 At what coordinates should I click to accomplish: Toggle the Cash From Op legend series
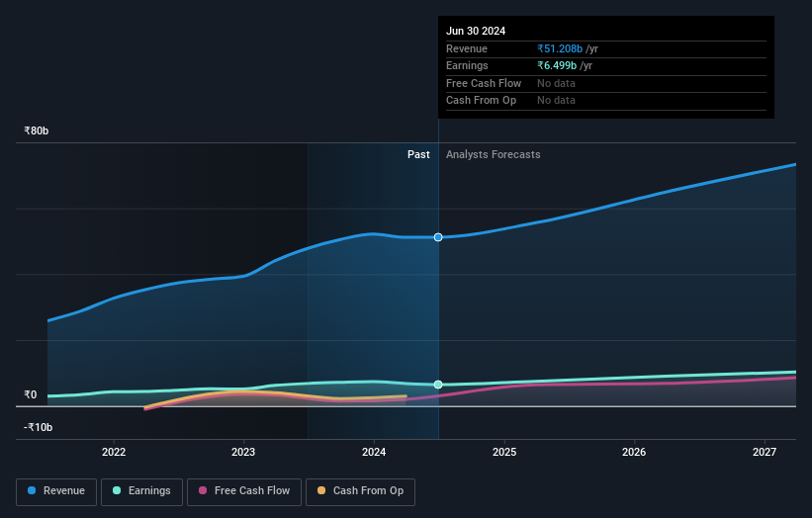[360, 491]
